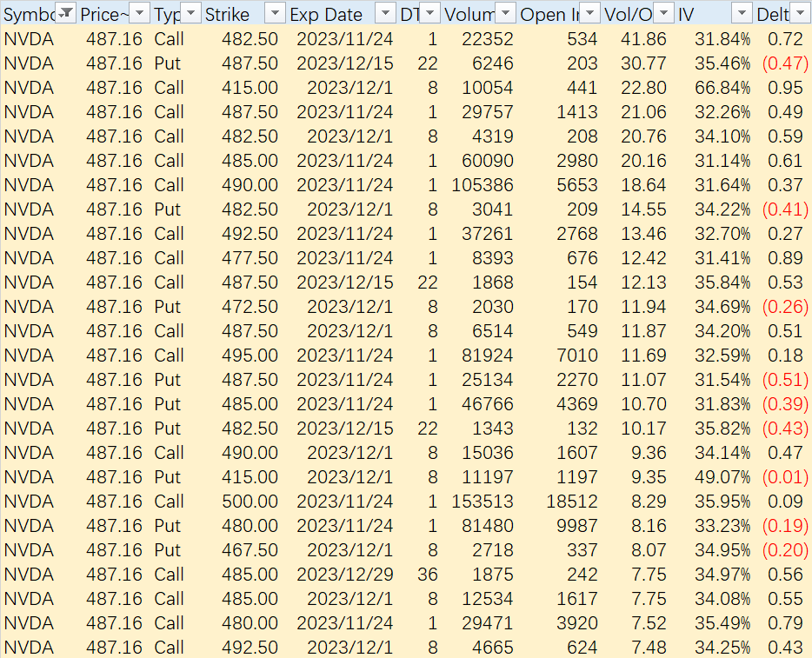Image resolution: width=812 pixels, height=658 pixels.
Task: Open the Symbol column's active filter button
Action: pyautogui.click(x=66, y=13)
